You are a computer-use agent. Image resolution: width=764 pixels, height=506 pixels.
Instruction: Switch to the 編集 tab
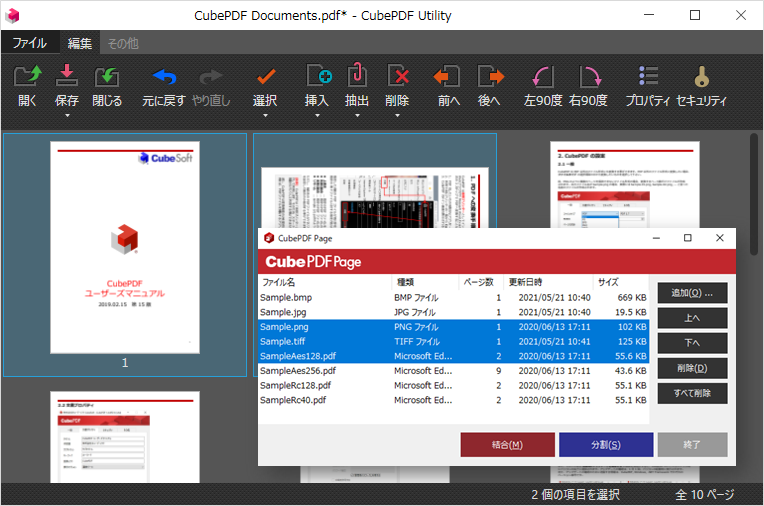80,43
